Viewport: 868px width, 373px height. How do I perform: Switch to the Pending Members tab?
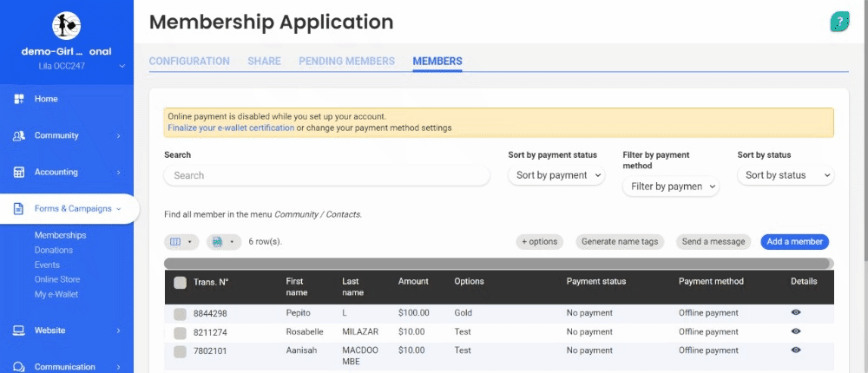click(x=346, y=62)
